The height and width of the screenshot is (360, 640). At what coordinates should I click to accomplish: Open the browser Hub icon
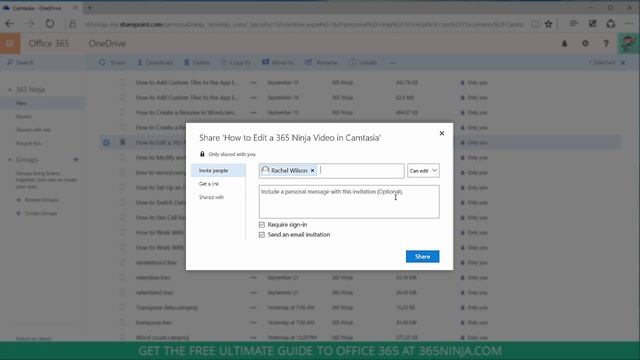573,24
